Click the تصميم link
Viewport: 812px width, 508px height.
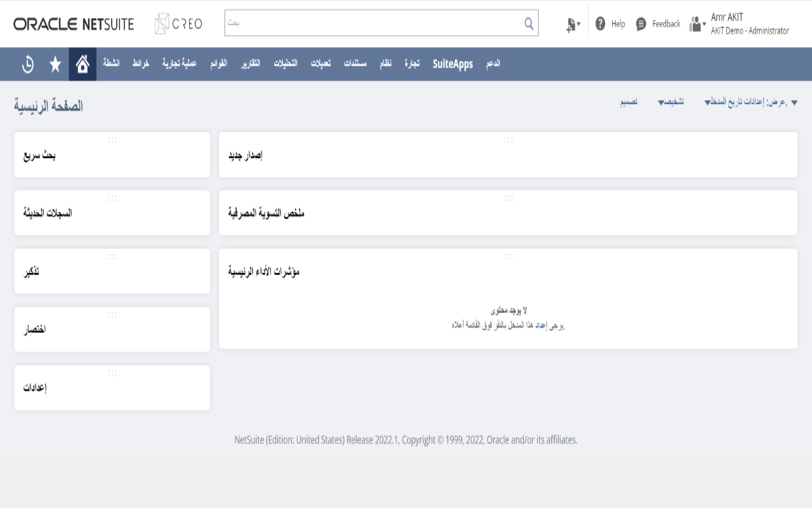tap(629, 102)
